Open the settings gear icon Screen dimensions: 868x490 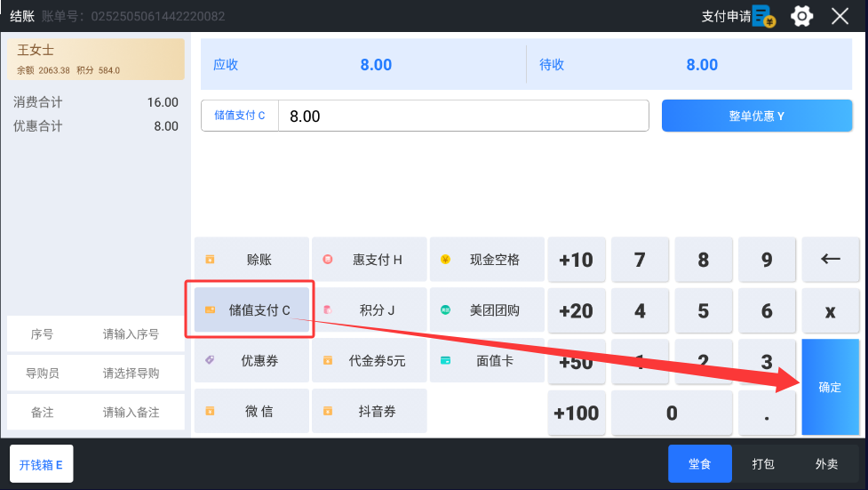[x=801, y=16]
